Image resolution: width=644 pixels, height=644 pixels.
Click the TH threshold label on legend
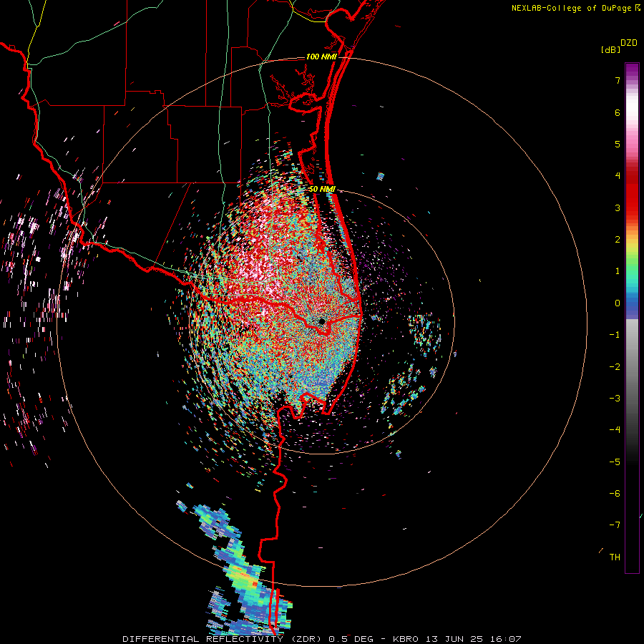[615, 557]
